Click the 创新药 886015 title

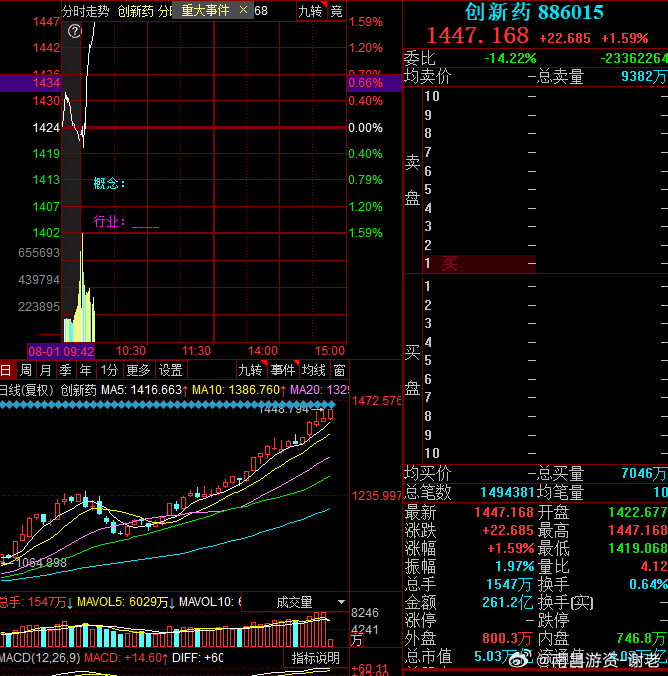534,12
